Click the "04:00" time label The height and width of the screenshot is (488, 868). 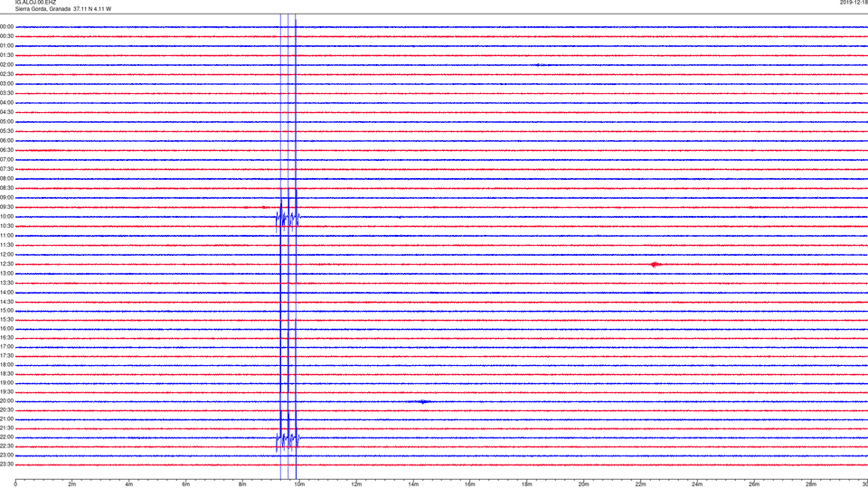tap(6, 103)
